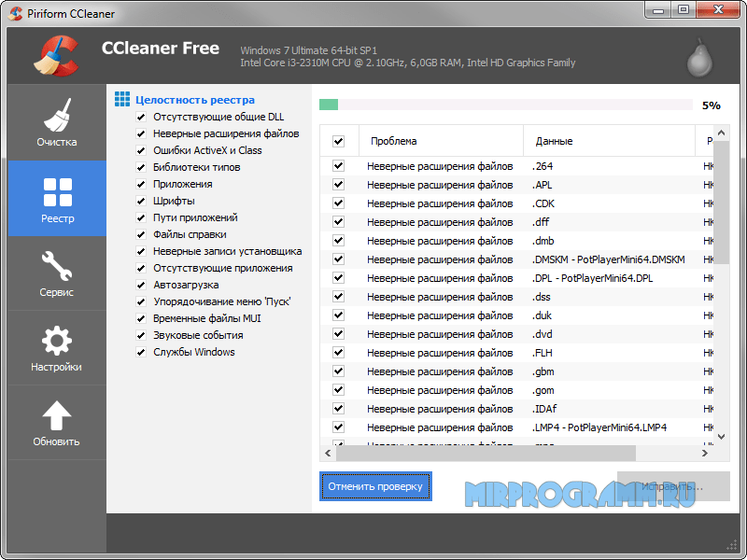The height and width of the screenshot is (560, 747).
Task: Click the Исправить… fix button
Action: coord(673,486)
